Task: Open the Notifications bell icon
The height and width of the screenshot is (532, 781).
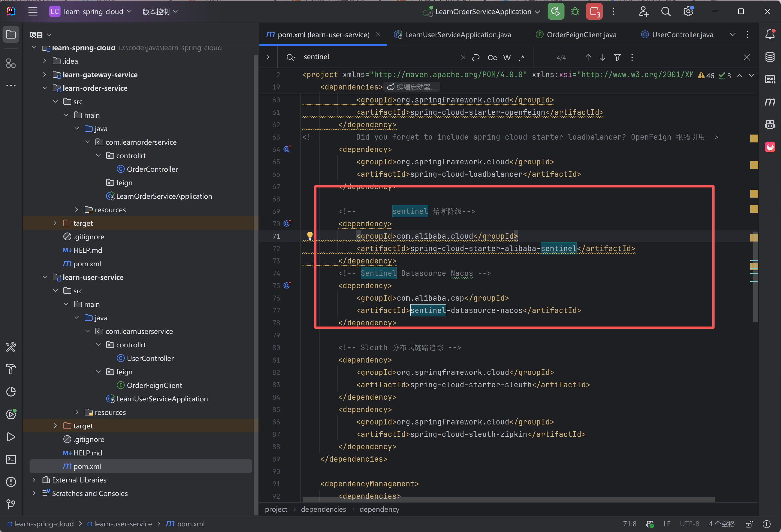Action: click(x=770, y=34)
